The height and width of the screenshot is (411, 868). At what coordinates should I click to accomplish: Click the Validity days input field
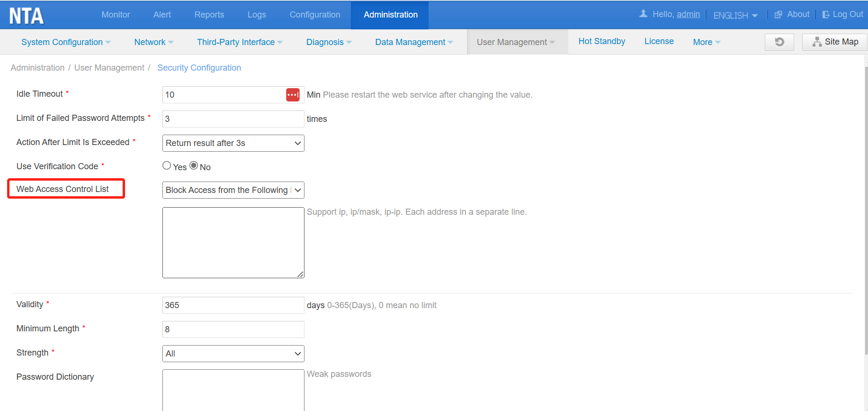[x=233, y=305]
